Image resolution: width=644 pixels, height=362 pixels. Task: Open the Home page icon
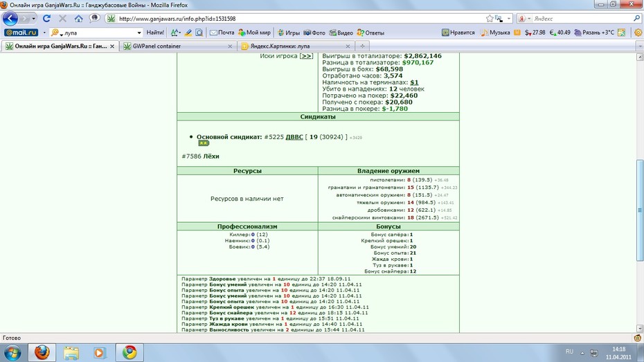(78, 19)
